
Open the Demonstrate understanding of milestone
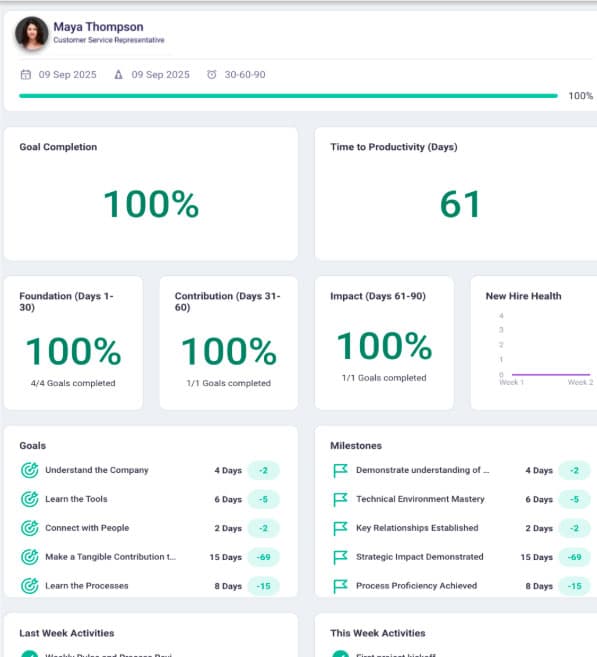click(423, 470)
